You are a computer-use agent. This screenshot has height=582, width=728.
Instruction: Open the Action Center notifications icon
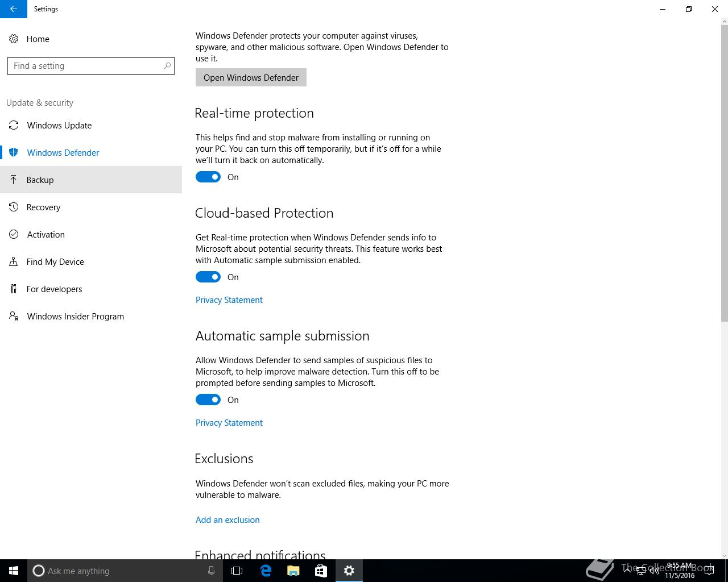(709, 571)
